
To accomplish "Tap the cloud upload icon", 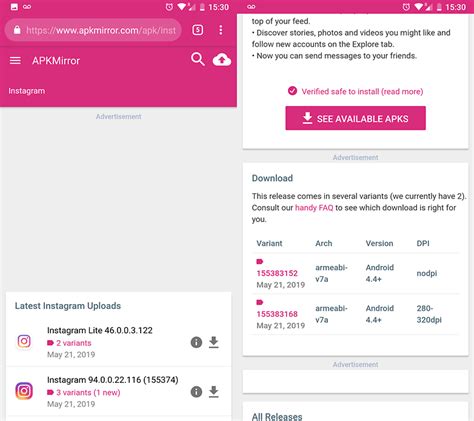I will (222, 60).
